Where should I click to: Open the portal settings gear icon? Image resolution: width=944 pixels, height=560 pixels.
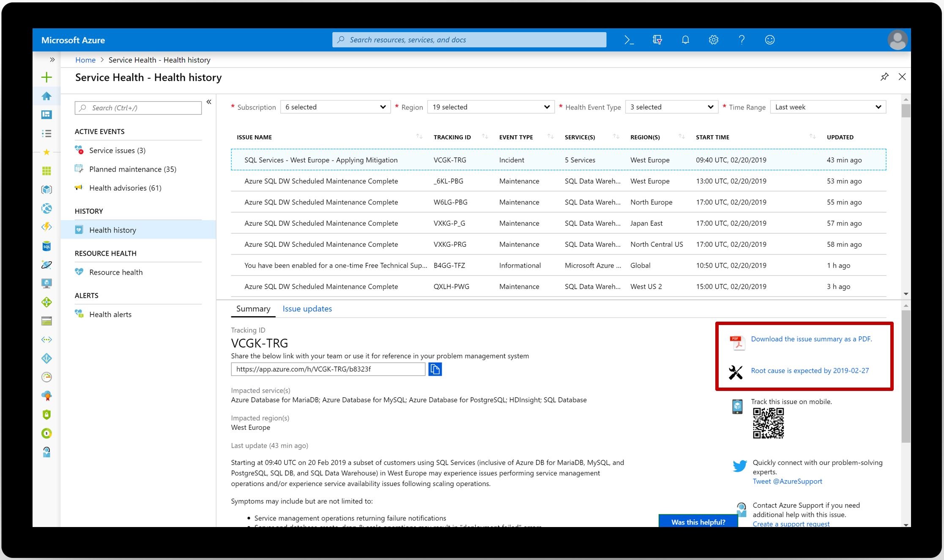click(x=713, y=40)
